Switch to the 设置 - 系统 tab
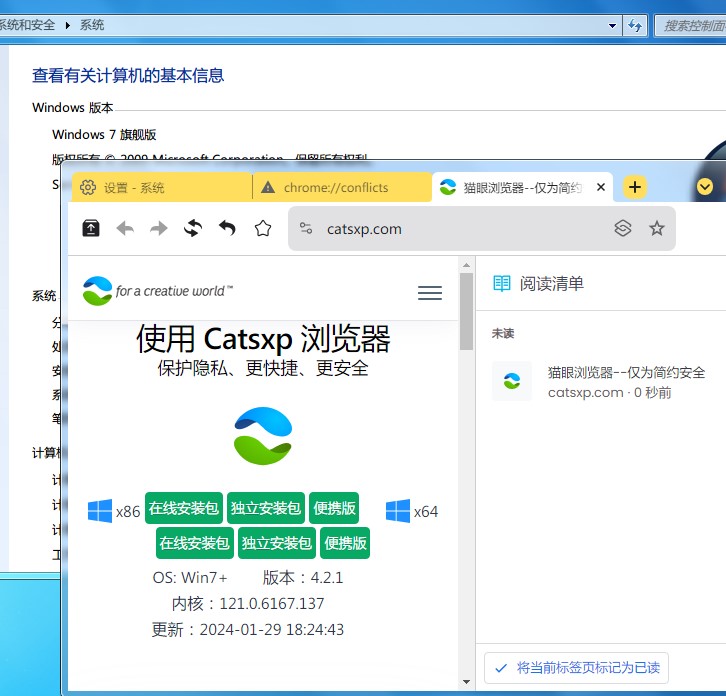Screen dimensions: 726x696 [161, 187]
